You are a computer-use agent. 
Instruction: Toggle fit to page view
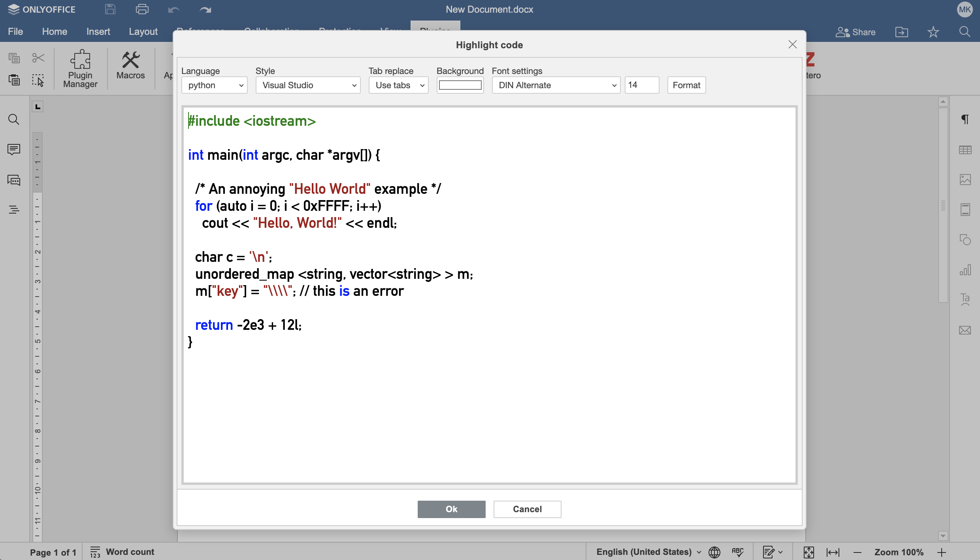(x=808, y=552)
